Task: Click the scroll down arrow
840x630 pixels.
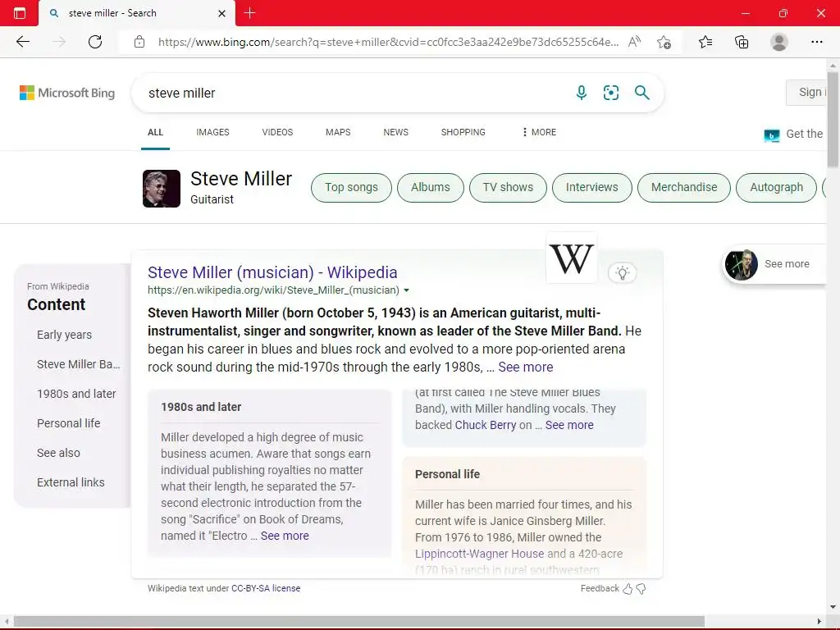Action: [x=833, y=607]
